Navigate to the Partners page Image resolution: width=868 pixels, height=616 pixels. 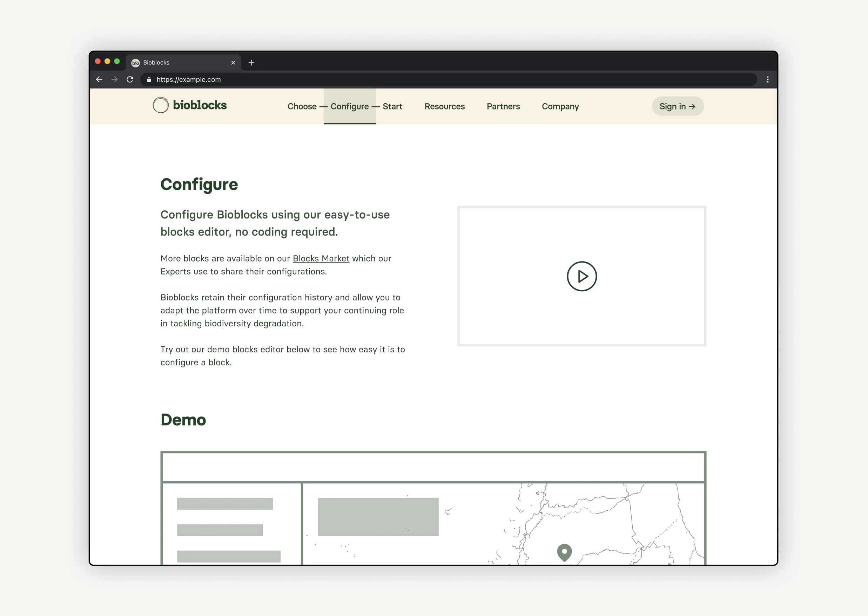503,107
